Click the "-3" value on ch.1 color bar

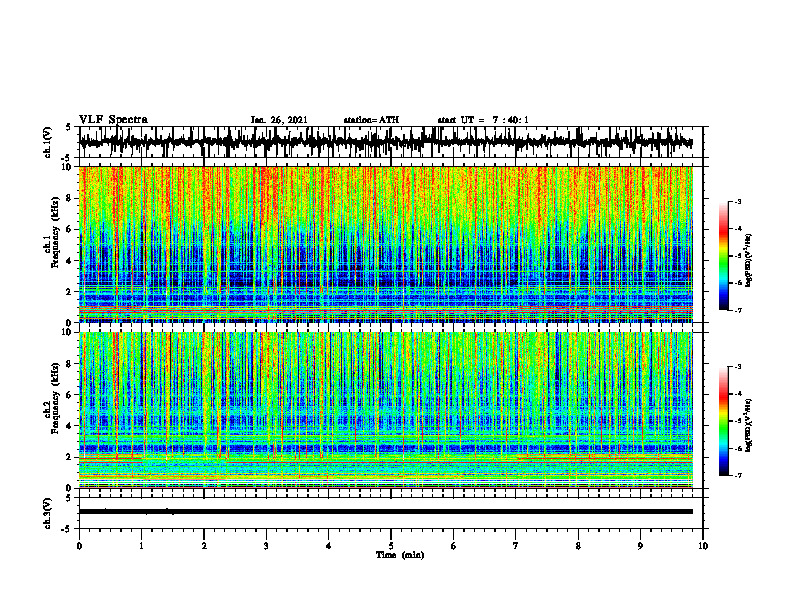(x=738, y=201)
